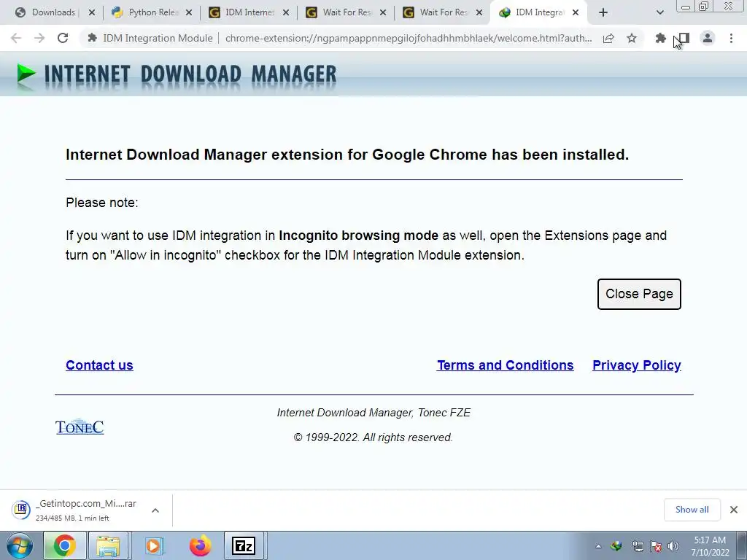Click the Close Page button
Viewport: 747px width, 560px height.
[x=639, y=294]
